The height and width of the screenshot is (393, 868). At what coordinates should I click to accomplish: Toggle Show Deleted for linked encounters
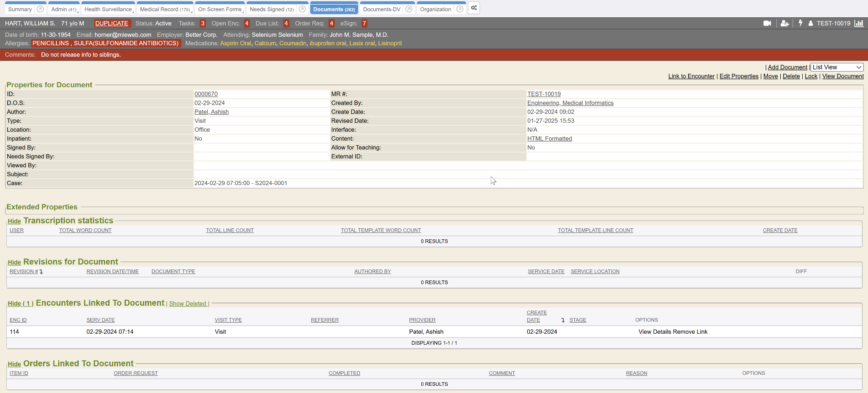click(x=187, y=304)
